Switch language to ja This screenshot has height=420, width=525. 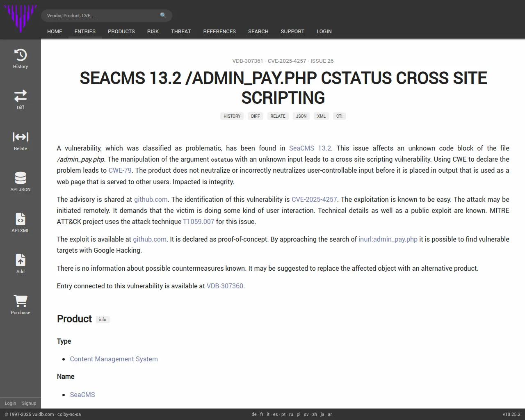(322, 414)
